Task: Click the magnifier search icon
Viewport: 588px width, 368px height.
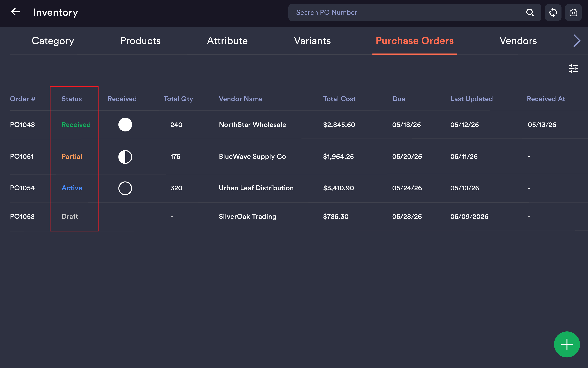Action: pyautogui.click(x=530, y=12)
